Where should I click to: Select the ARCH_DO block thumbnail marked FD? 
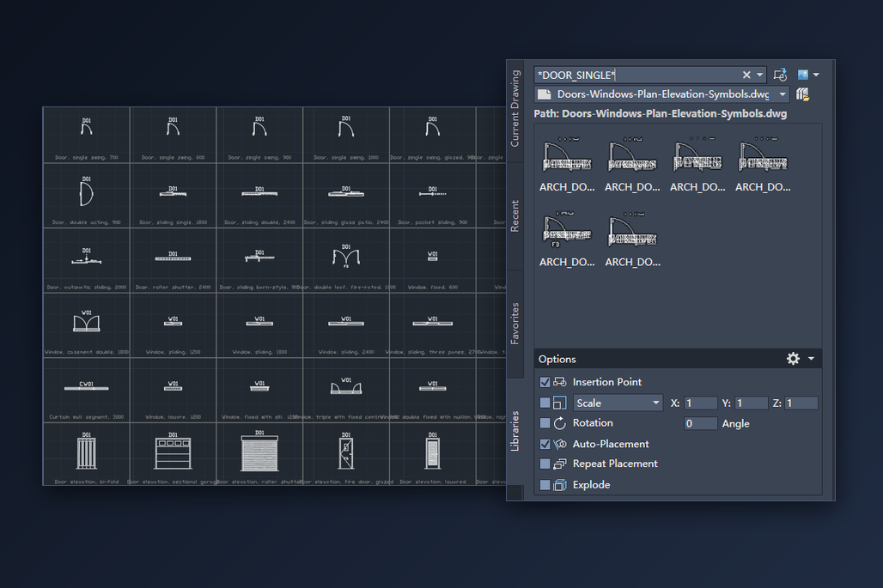[x=567, y=230]
